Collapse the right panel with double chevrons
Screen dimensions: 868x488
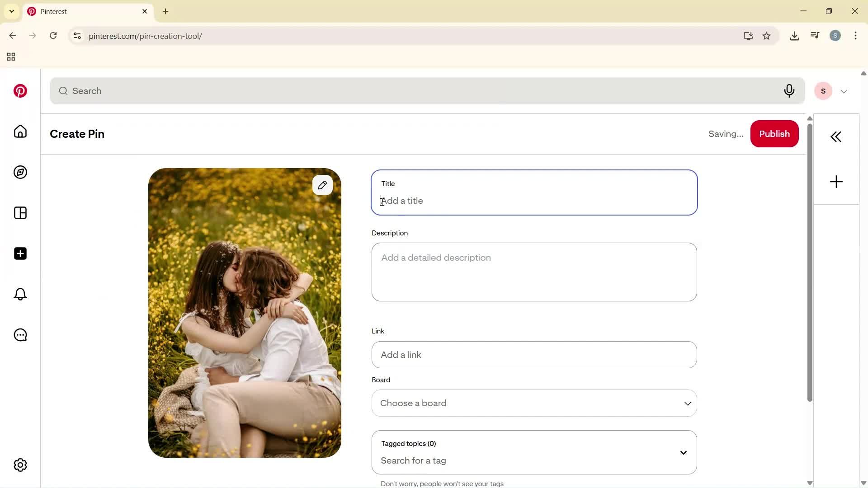(836, 136)
